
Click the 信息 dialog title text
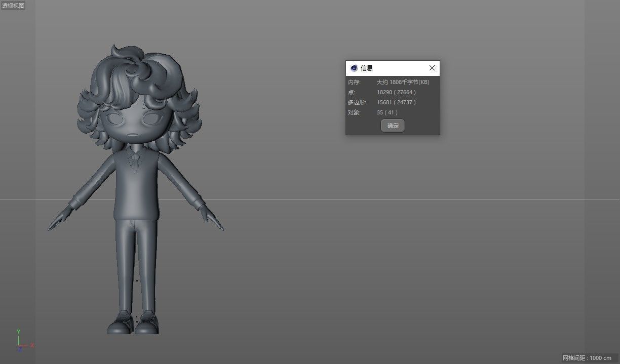click(367, 68)
